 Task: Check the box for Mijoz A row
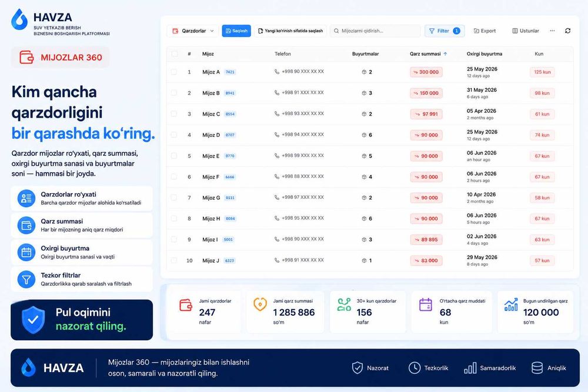(174, 72)
